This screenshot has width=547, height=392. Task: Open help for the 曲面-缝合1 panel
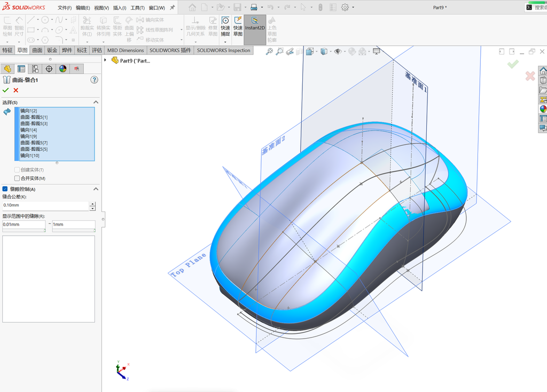pyautogui.click(x=94, y=80)
